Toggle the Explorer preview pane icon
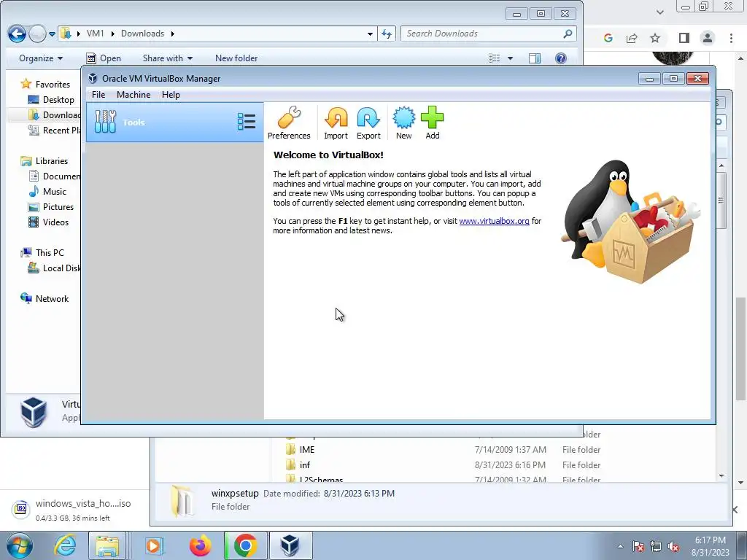The width and height of the screenshot is (747, 560). click(535, 58)
